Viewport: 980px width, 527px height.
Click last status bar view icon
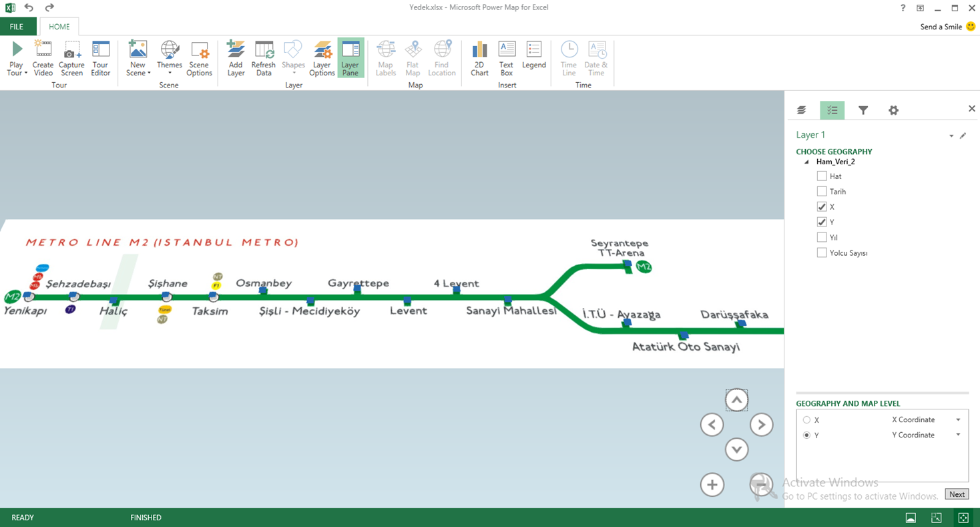pos(963,518)
